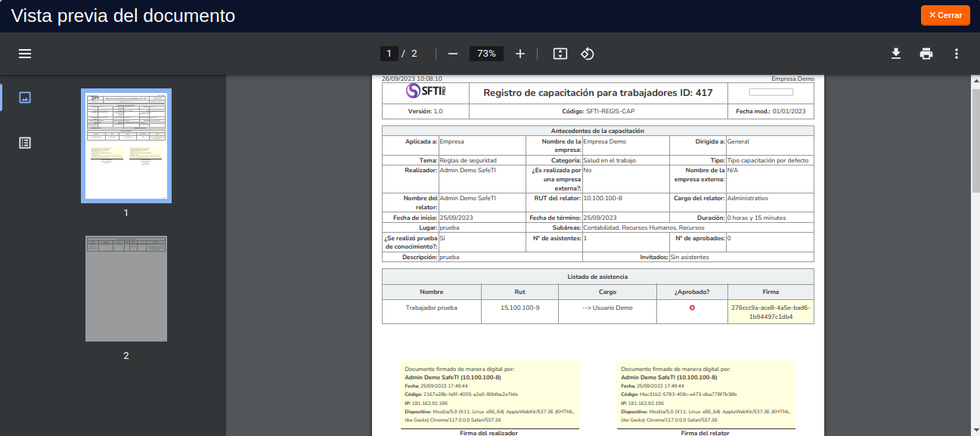
Task: Show document outline view in sidebar
Action: coord(25,143)
